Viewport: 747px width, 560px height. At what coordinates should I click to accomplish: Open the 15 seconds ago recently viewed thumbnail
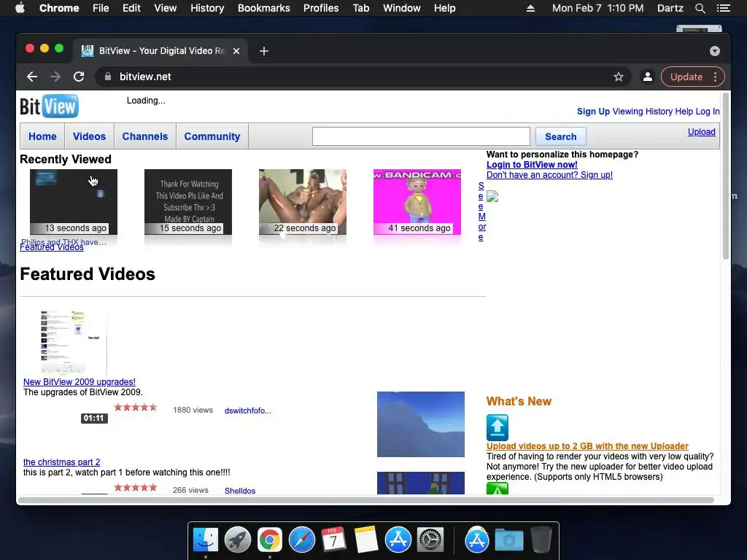(x=188, y=202)
